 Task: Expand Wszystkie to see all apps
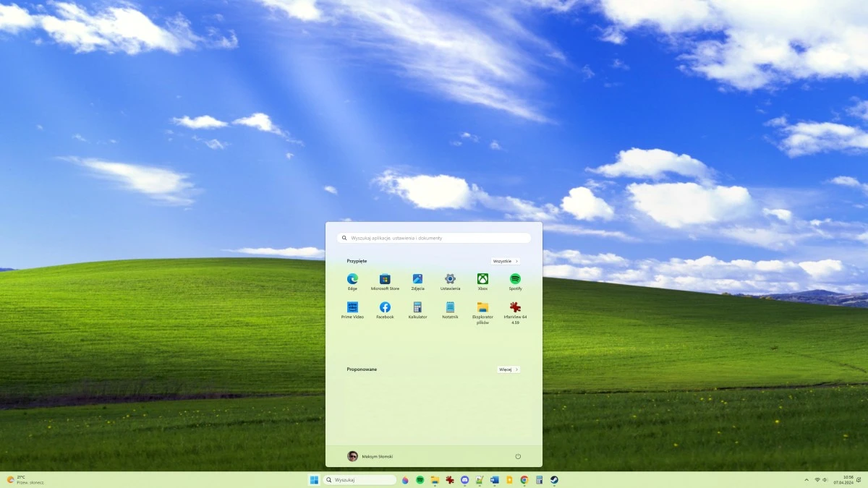pyautogui.click(x=506, y=261)
